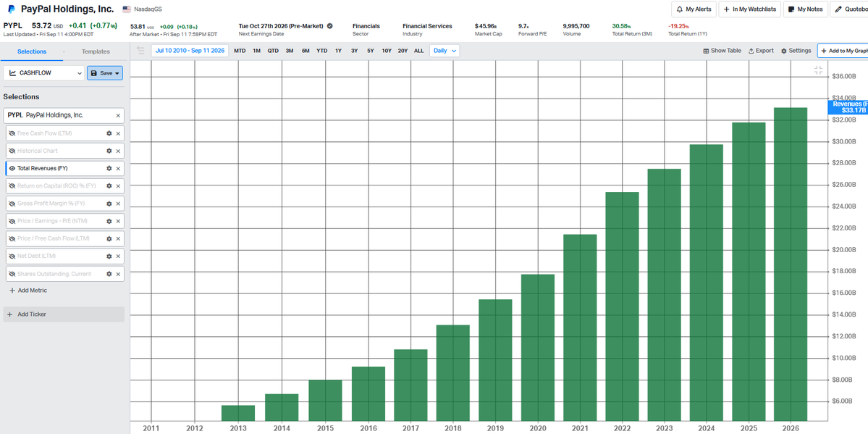Click the 2013 revenue bar
Viewport: 868px width, 434px height.
tap(238, 414)
